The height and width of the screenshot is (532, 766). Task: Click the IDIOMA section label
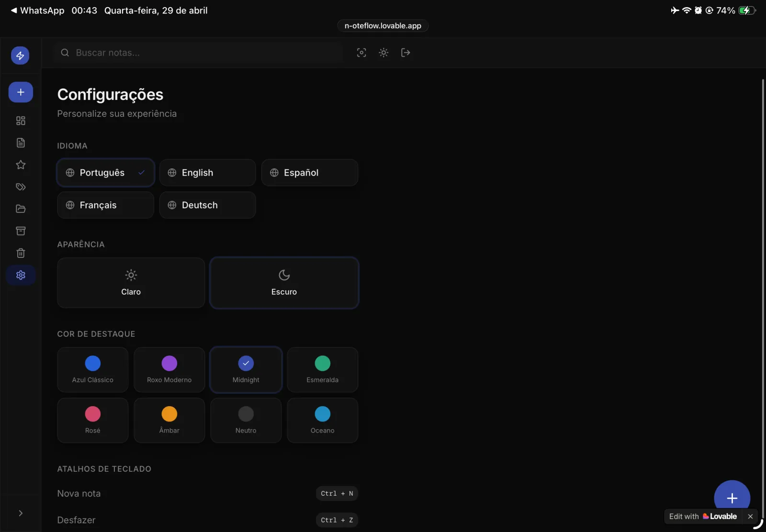point(72,146)
